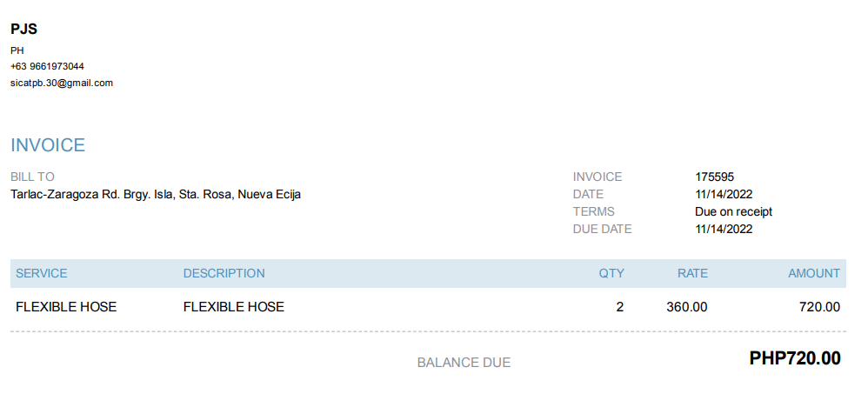Click the blue INVOICE title

point(48,145)
